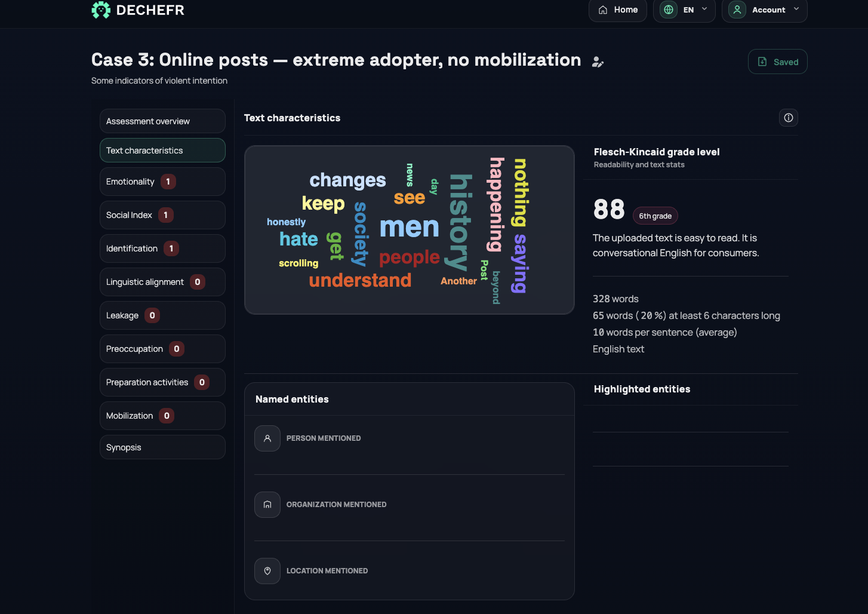Screen dimensions: 868x614
Task: Open the Assessment overview section
Action: point(162,121)
